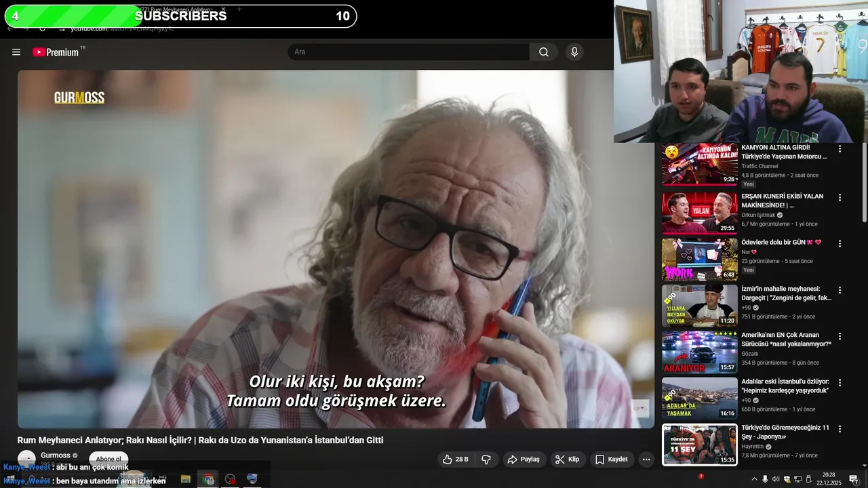
Task: Subscribe using the Abone ol button
Action: (108, 459)
